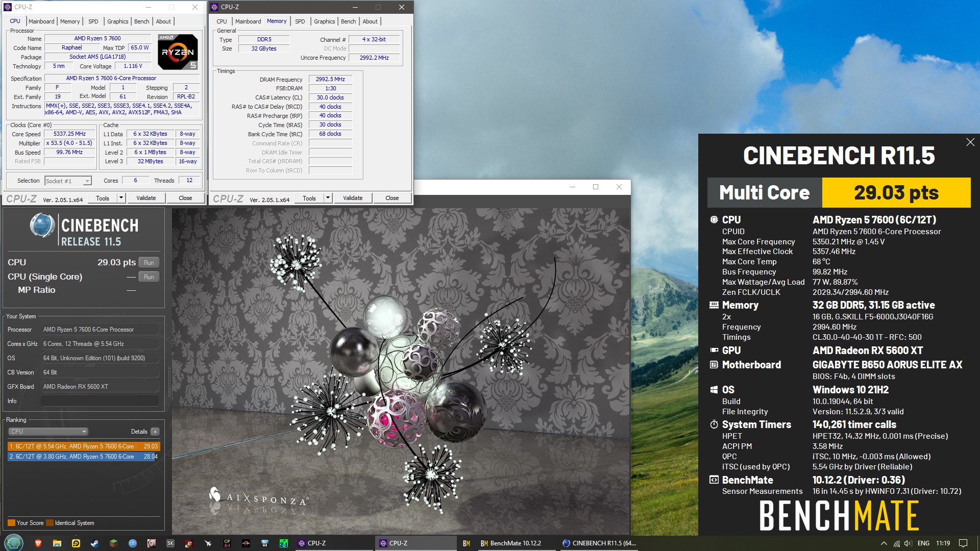Switch to CPU tab in right CPU-Z

(x=222, y=21)
